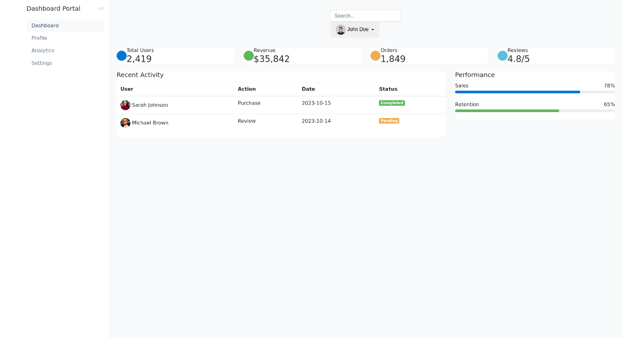Toggle the Completed status badge

coord(392,102)
